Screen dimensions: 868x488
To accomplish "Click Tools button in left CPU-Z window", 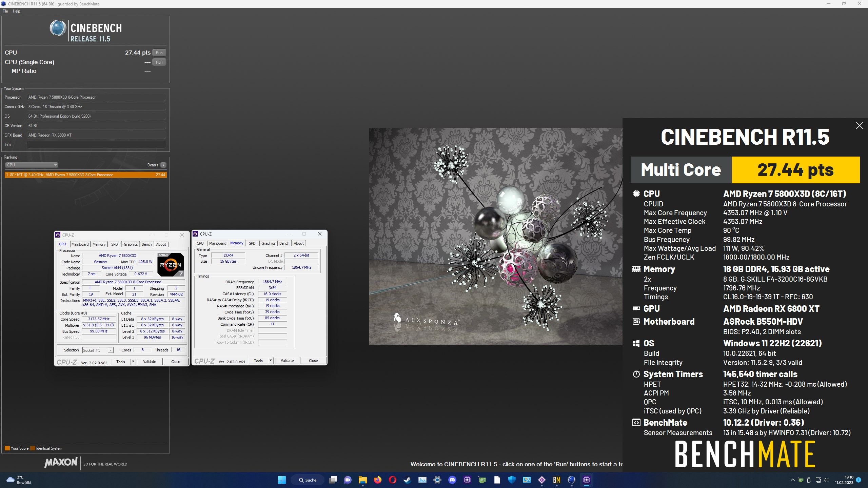I will (121, 362).
